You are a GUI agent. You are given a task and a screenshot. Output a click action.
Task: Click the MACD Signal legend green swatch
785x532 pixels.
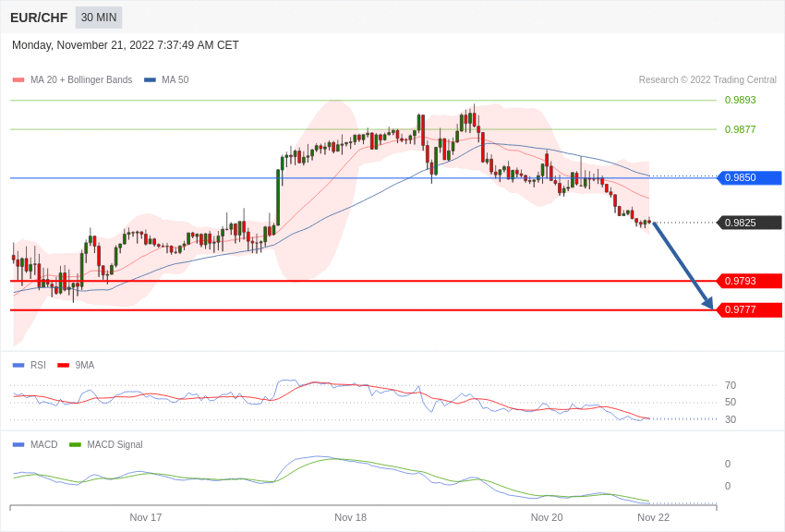point(75,444)
